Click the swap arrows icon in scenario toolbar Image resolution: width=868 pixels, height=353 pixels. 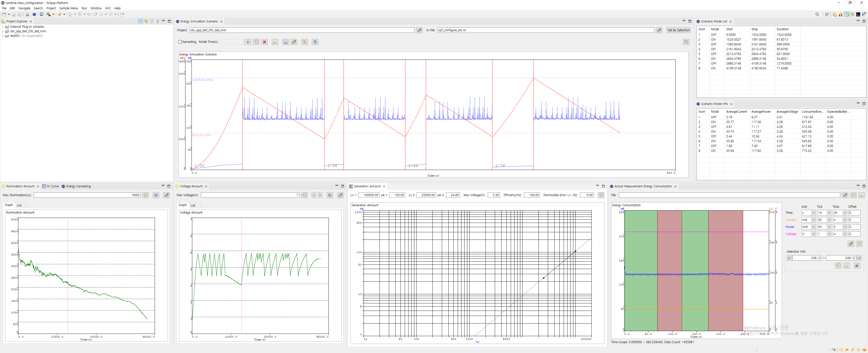click(304, 42)
